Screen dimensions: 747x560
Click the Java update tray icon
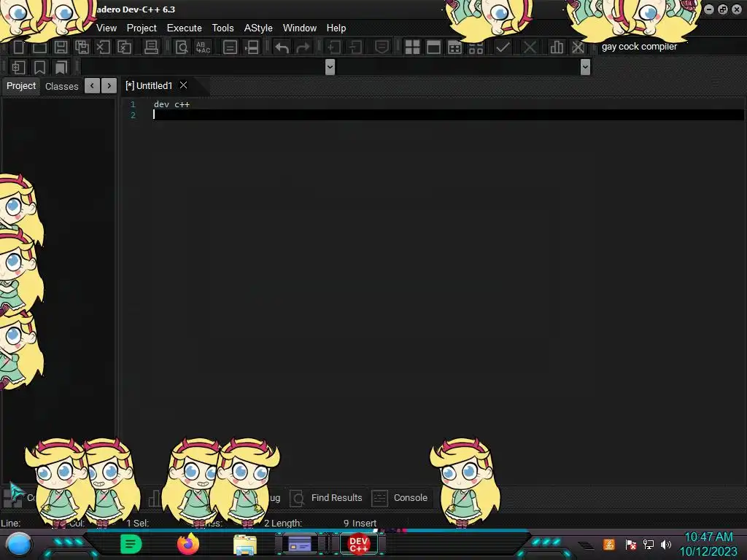(609, 544)
